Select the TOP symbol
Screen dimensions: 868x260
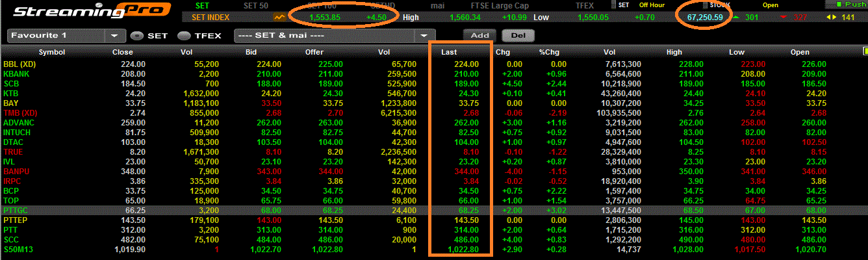coord(11,201)
